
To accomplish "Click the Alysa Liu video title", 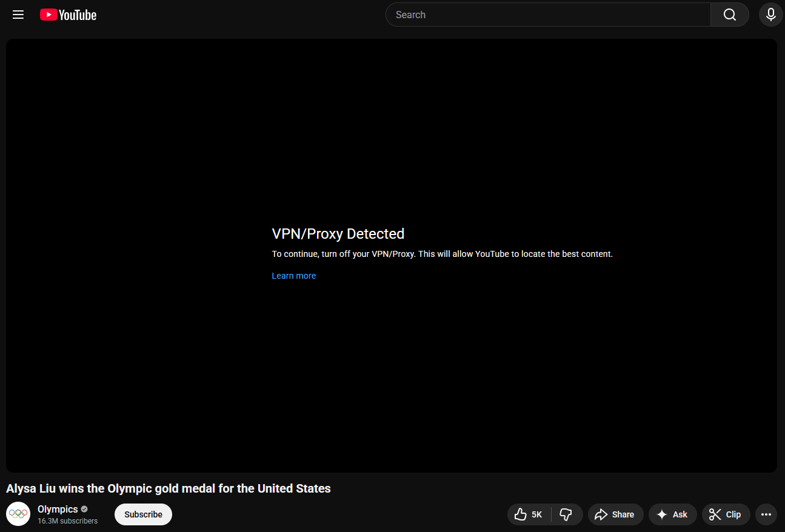I will point(169,488).
